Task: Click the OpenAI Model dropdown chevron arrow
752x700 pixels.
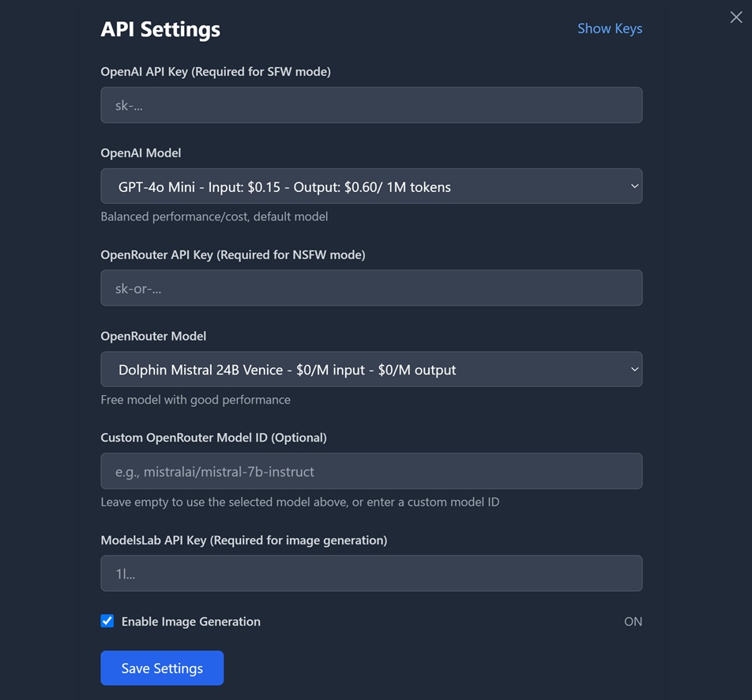Action: point(634,186)
